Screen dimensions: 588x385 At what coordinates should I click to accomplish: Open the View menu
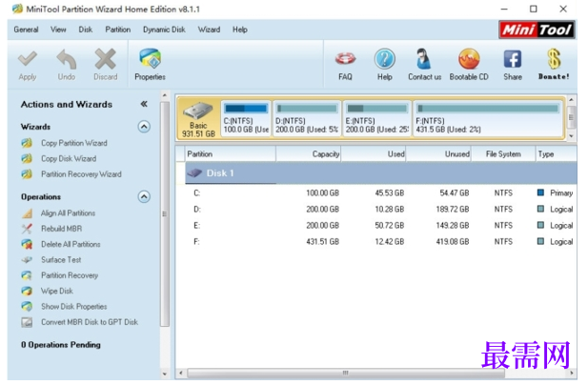58,30
